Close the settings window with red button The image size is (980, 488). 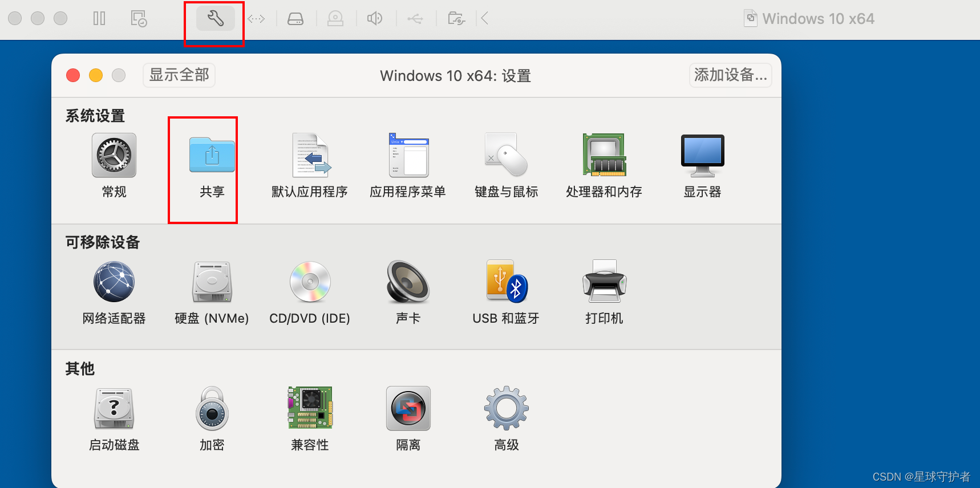pyautogui.click(x=73, y=75)
